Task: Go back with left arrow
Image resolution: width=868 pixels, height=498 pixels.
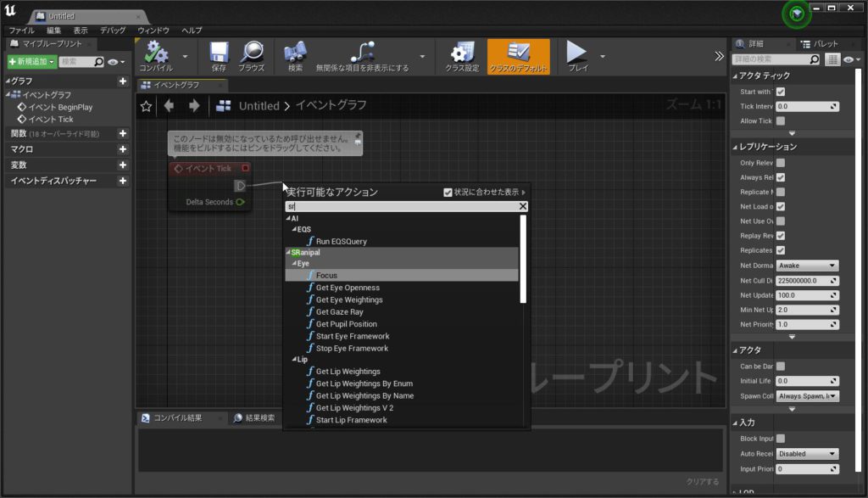Action: [x=170, y=105]
